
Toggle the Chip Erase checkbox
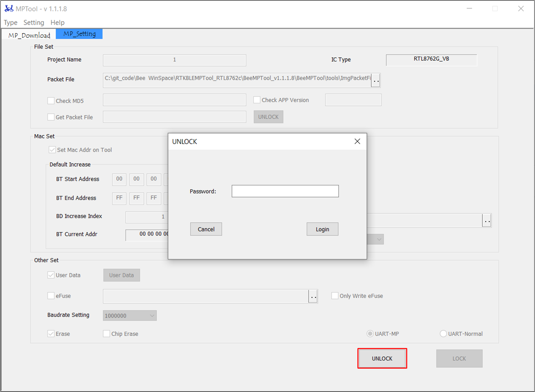pos(107,334)
